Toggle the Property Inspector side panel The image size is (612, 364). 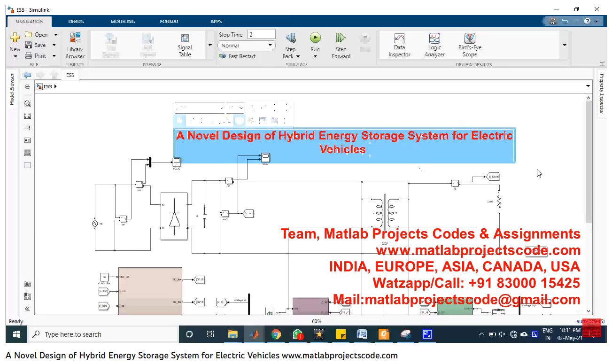pyautogui.click(x=602, y=93)
